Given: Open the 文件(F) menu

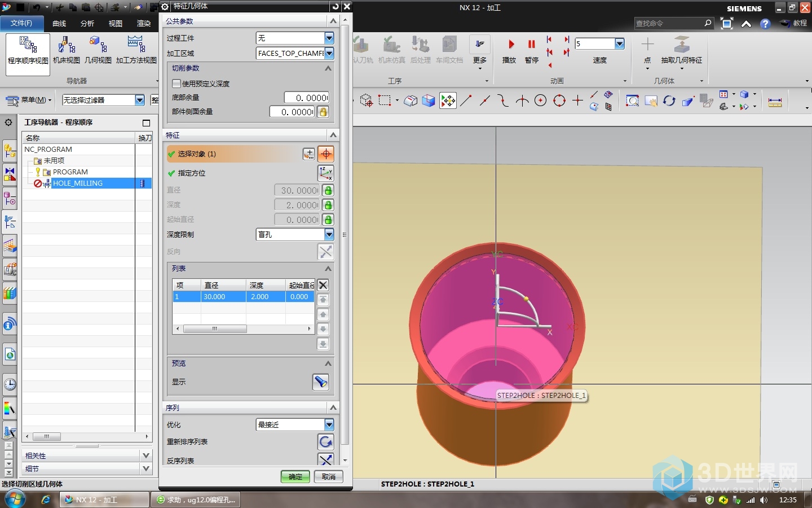Looking at the screenshot, I should [21, 23].
